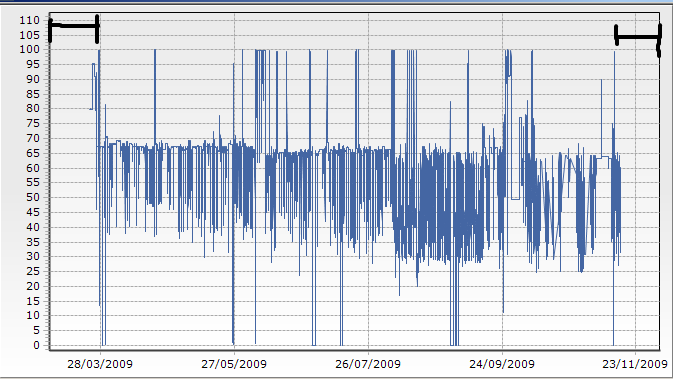This screenshot has width=673, height=380.
Task: Click the 25 y-axis value
Action: 33,272
